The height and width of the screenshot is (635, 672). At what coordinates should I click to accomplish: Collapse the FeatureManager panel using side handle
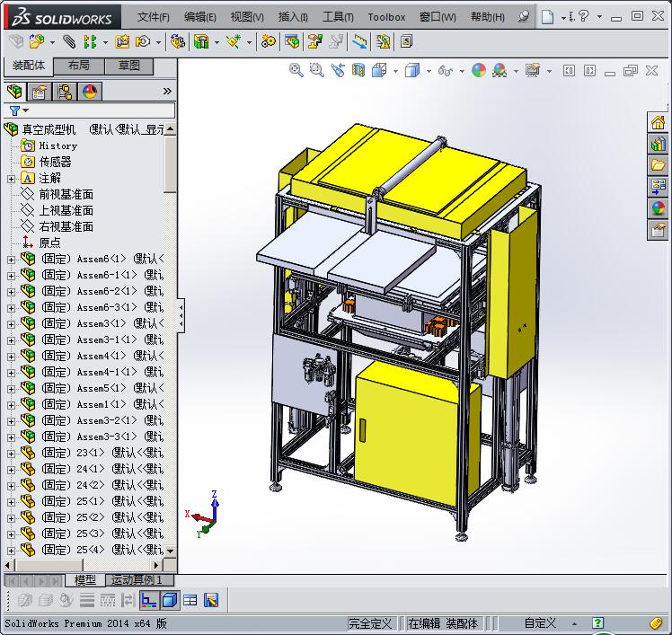tap(181, 314)
